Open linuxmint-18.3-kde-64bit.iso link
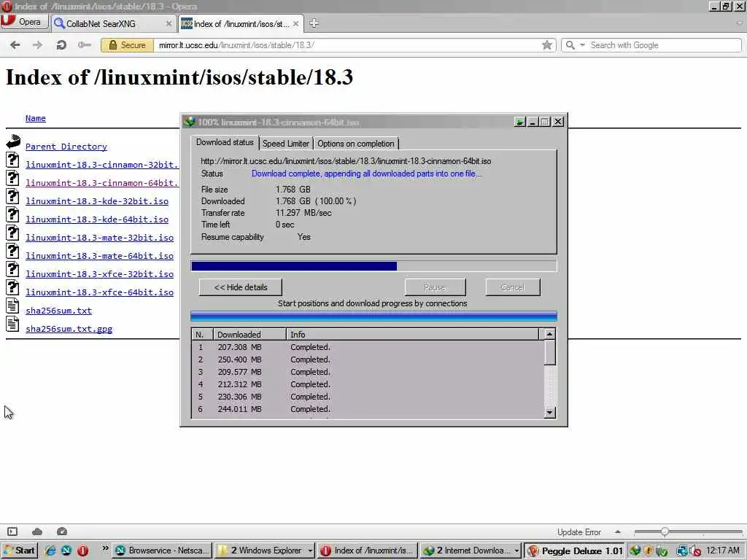The height and width of the screenshot is (560, 747). (97, 219)
